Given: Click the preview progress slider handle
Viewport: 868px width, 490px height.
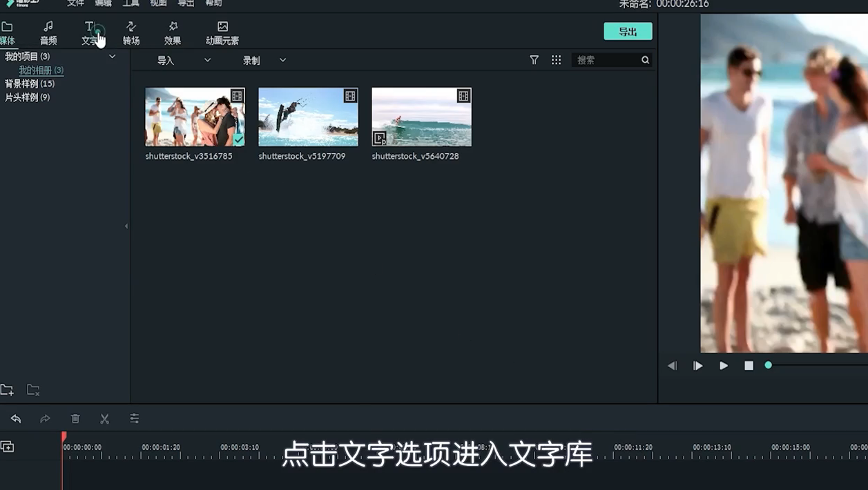Looking at the screenshot, I should [768, 365].
